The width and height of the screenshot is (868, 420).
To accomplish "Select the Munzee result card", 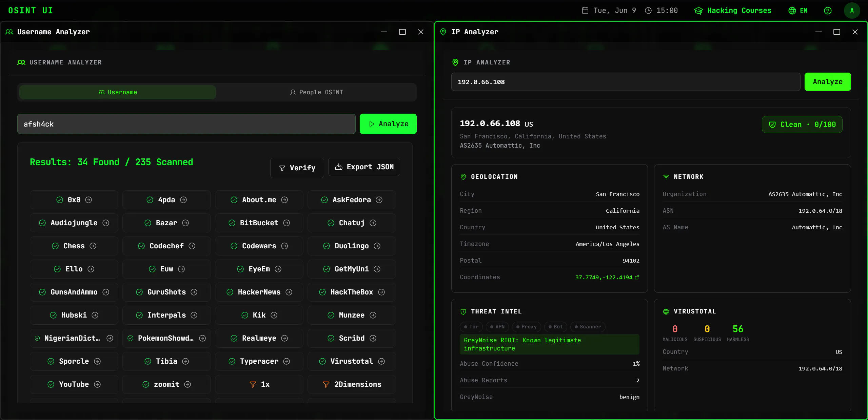I will 352,315.
